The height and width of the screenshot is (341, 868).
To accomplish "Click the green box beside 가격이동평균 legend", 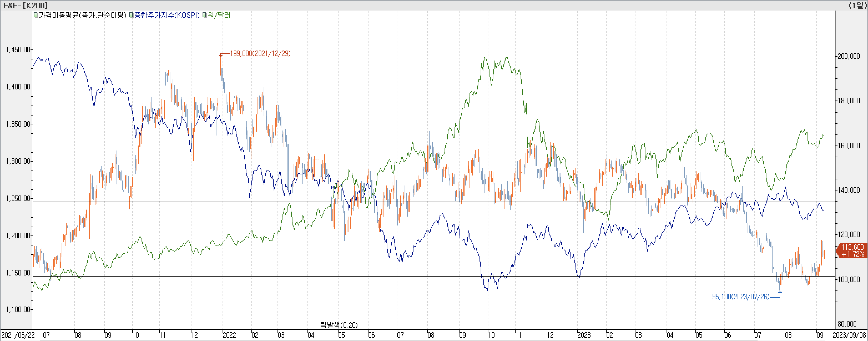I will 36,15.
